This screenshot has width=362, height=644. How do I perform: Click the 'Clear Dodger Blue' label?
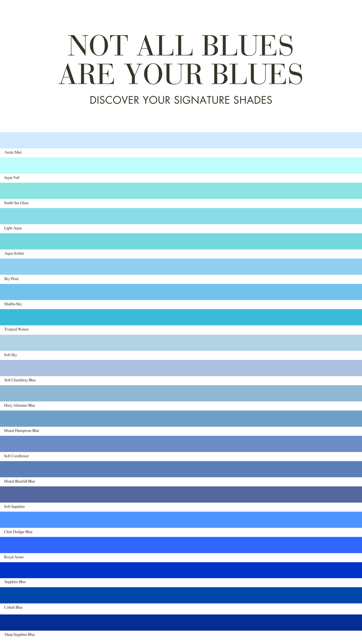18,532
